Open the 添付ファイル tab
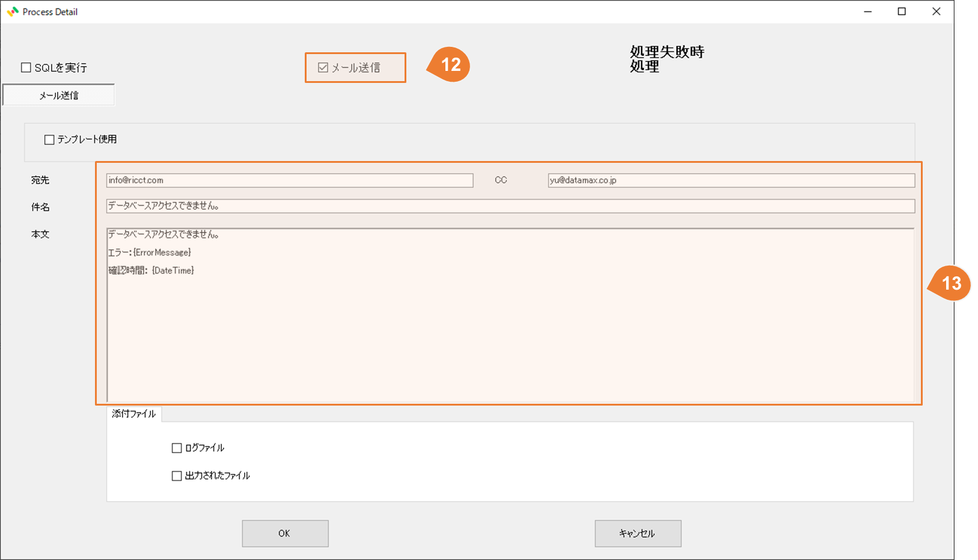 (x=134, y=414)
